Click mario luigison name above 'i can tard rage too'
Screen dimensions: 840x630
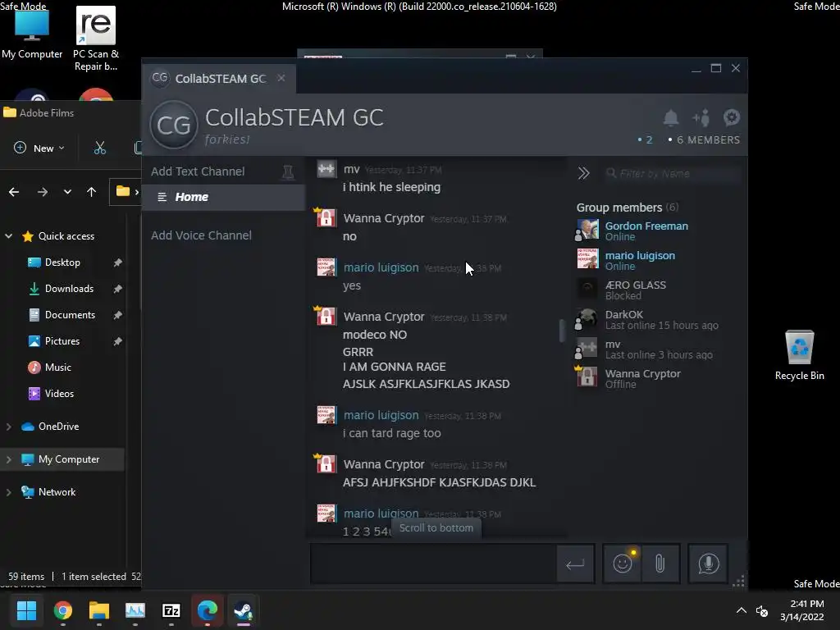tap(381, 415)
